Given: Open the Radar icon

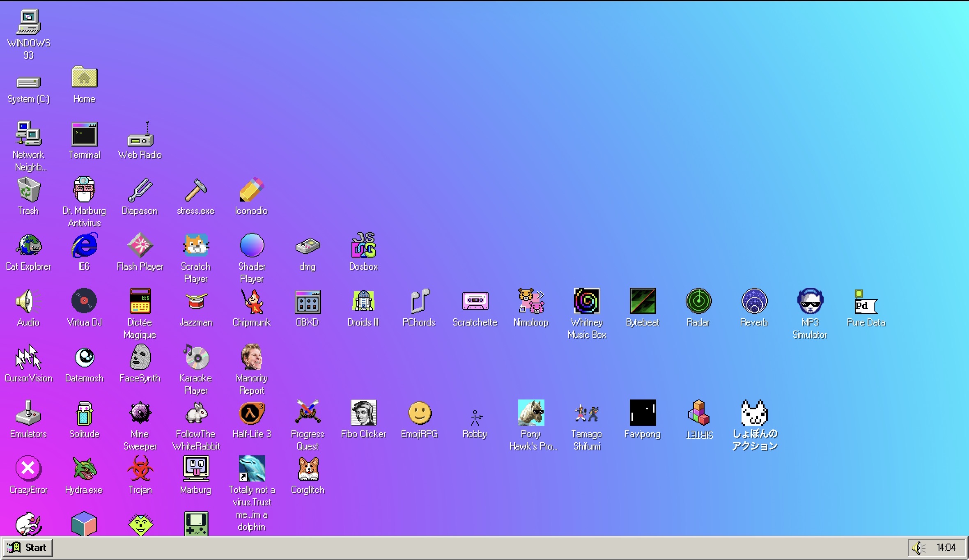Looking at the screenshot, I should tap(698, 301).
